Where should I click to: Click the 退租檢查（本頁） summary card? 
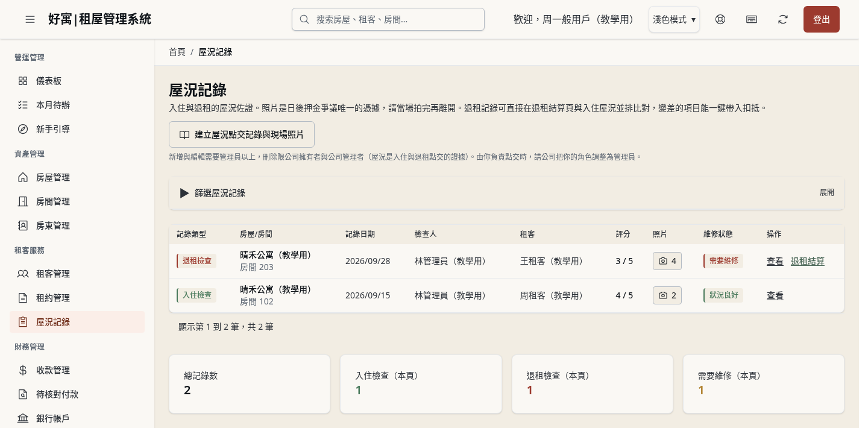(593, 384)
